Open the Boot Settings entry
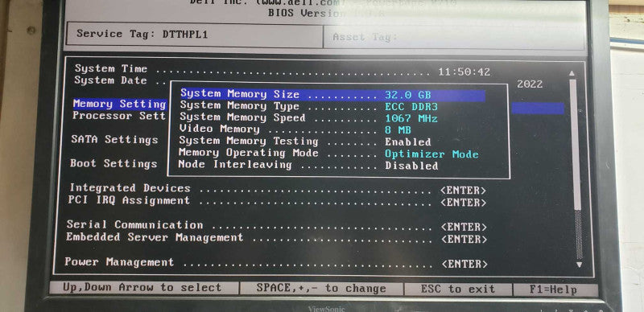Viewport: 644px width, 312px height. [114, 163]
